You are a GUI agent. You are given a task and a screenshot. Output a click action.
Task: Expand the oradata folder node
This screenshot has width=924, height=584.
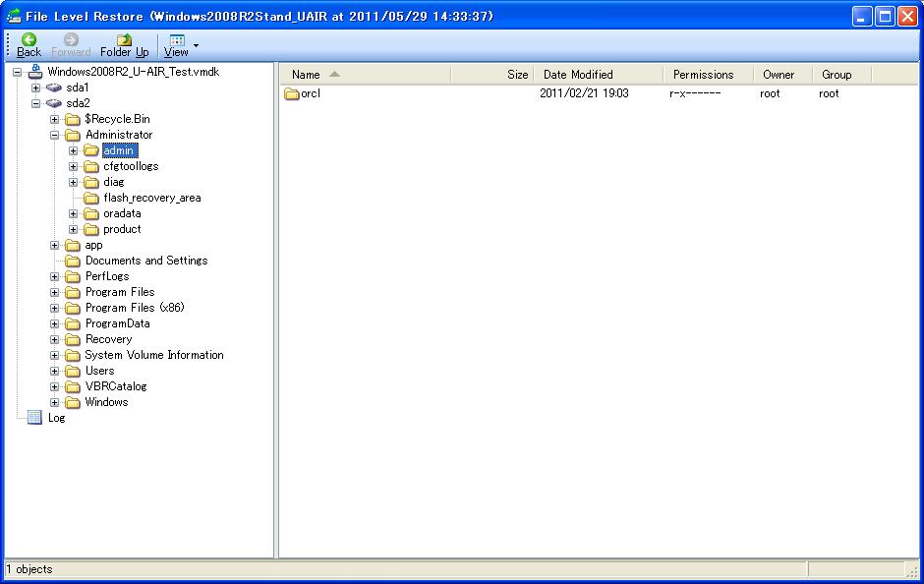73,213
